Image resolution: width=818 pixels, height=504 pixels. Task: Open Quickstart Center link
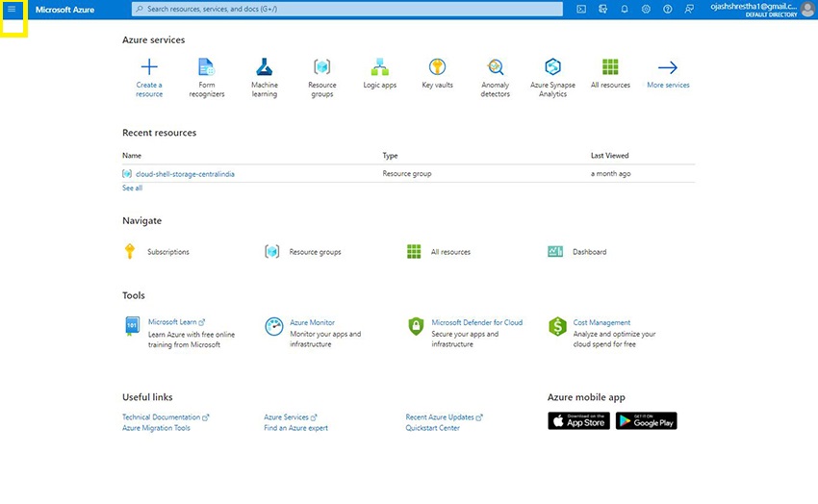(432, 428)
